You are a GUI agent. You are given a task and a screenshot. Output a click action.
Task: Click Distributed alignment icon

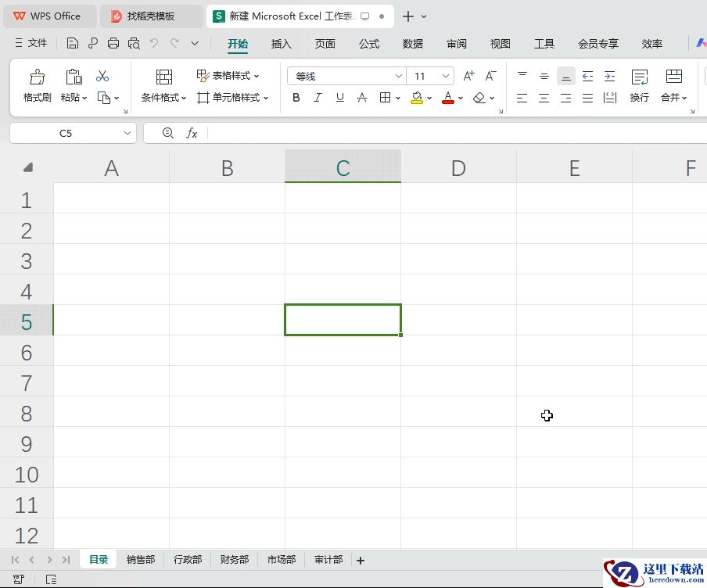tap(609, 98)
